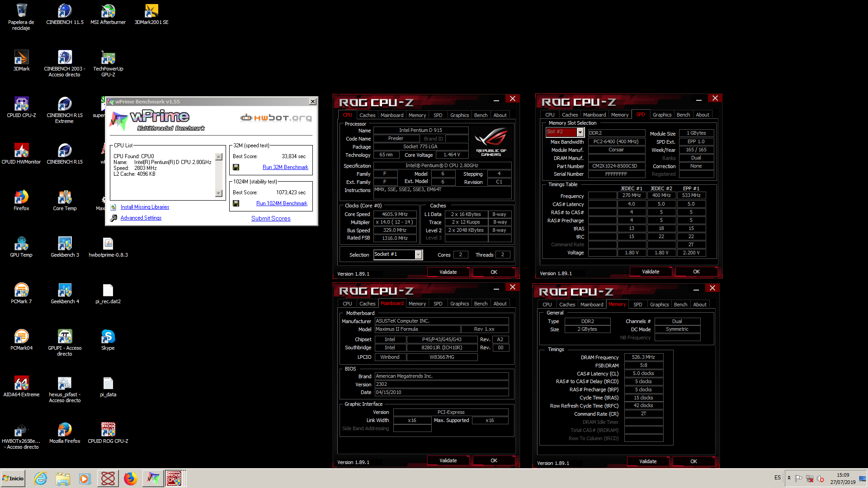Image resolution: width=868 pixels, height=488 pixels.
Task: Select the 3DMark desktop shortcut
Action: tap(21, 61)
